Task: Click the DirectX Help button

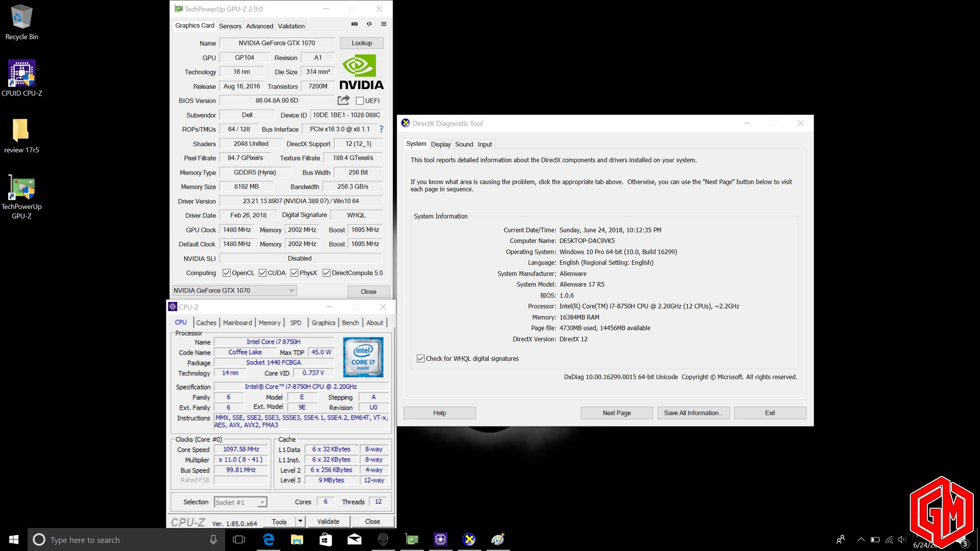Action: (x=439, y=413)
